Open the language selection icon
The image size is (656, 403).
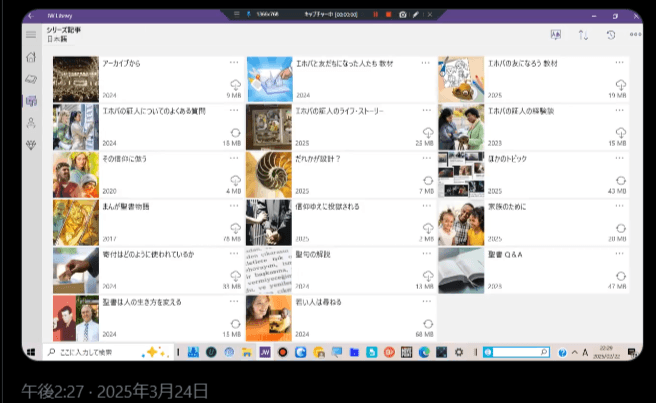[556, 35]
